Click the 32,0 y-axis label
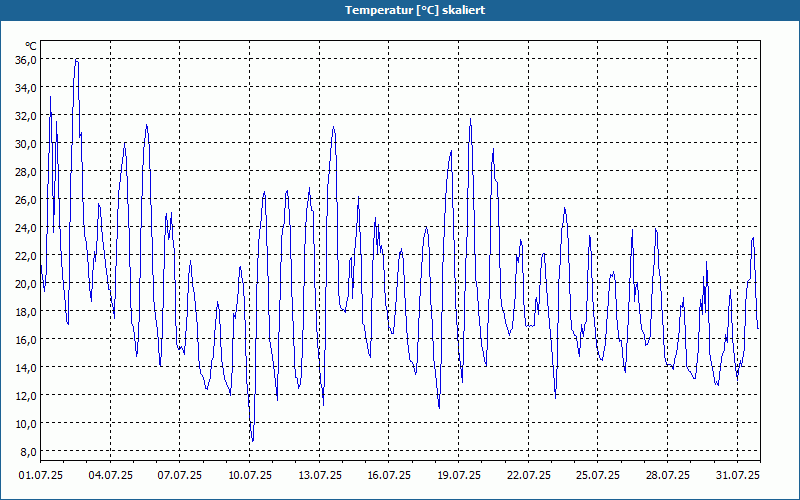The image size is (800, 500). pos(27,116)
